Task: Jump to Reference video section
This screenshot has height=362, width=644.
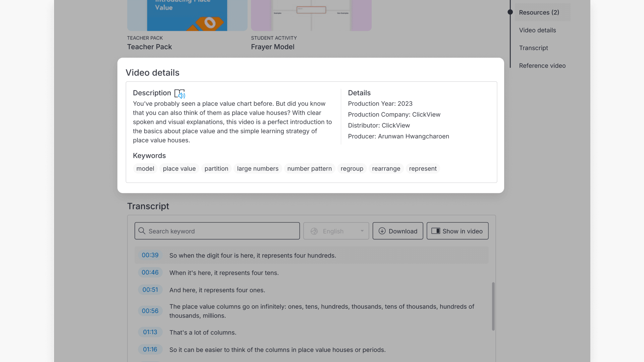Action: [x=542, y=66]
